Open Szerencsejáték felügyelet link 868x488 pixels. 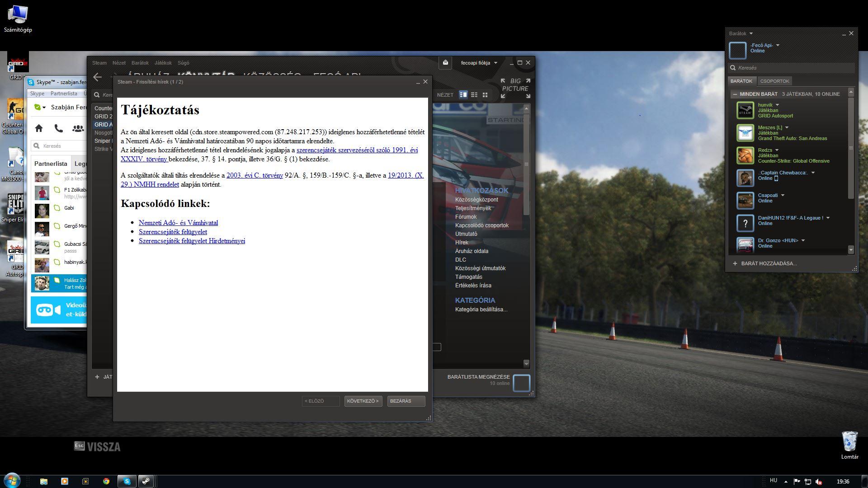pos(173,232)
